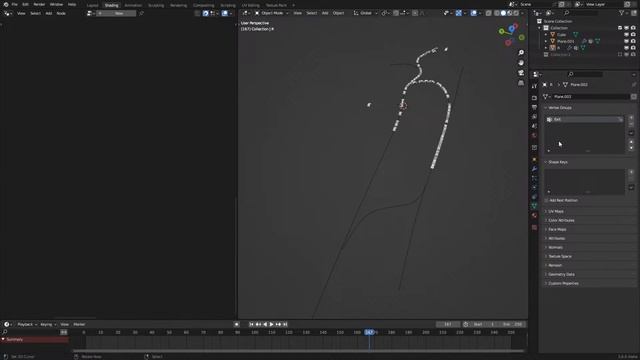Switch to the Sculpting workspace tab
This screenshot has height=360, width=640.
click(156, 5)
